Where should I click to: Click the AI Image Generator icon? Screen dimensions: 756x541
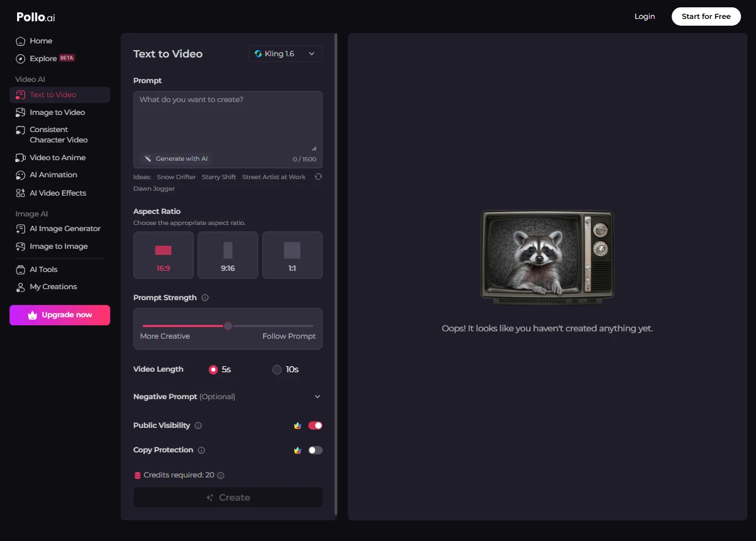[x=20, y=229]
